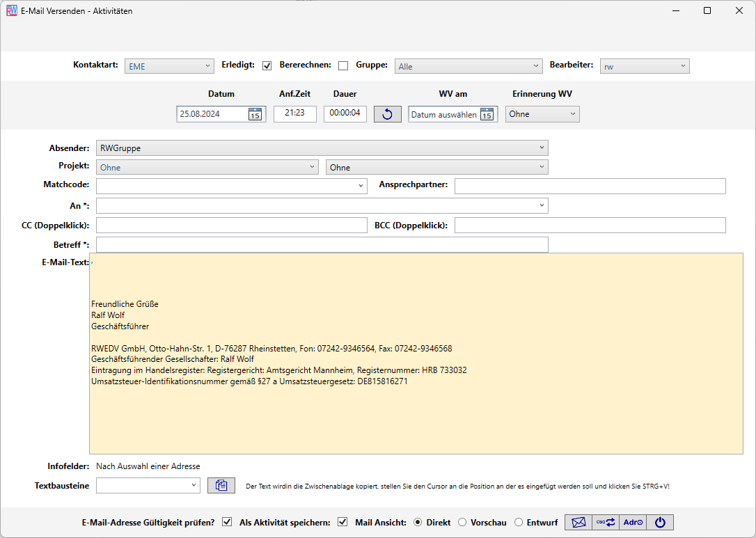Click the power icon to exit

pyautogui.click(x=660, y=522)
